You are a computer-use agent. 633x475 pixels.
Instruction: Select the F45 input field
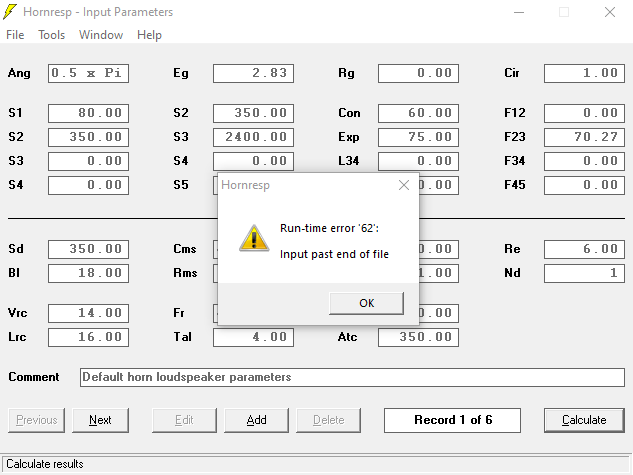coord(584,185)
